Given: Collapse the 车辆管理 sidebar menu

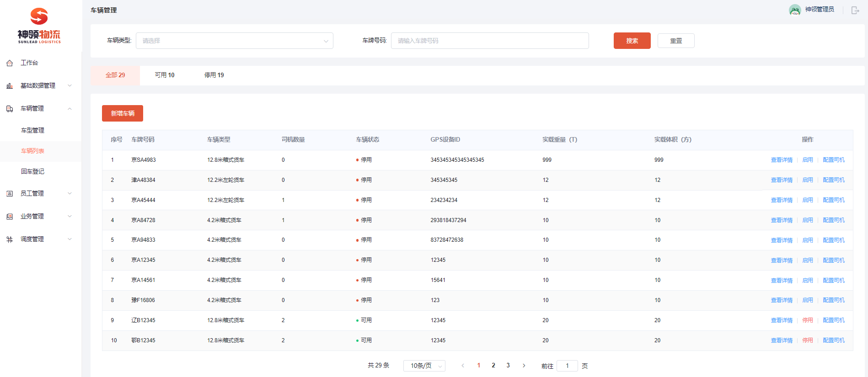Looking at the screenshot, I should point(70,109).
